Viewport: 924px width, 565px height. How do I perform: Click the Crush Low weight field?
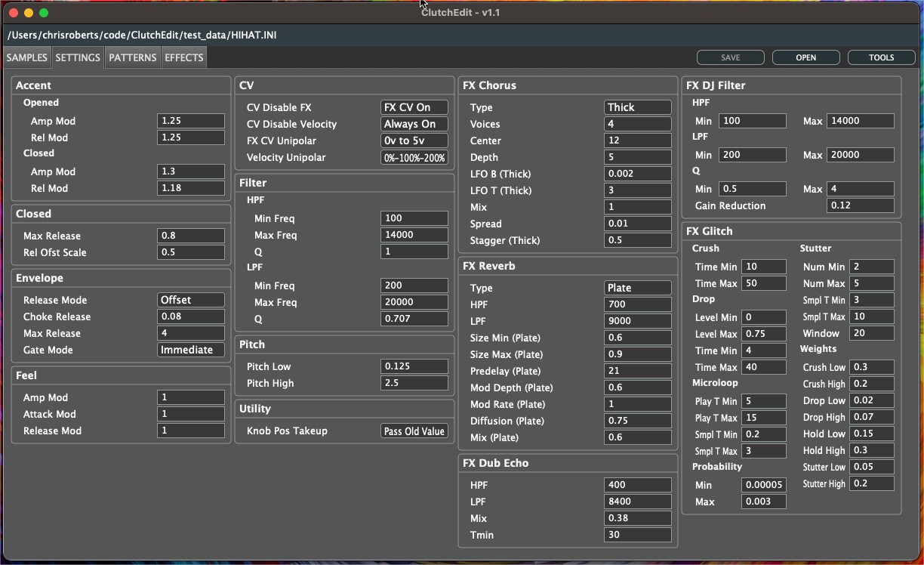coord(872,367)
